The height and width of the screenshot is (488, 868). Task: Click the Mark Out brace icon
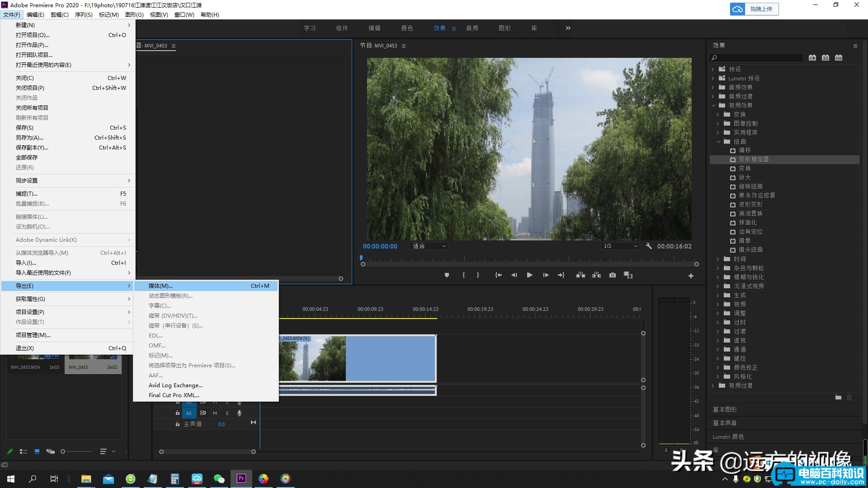(478, 275)
